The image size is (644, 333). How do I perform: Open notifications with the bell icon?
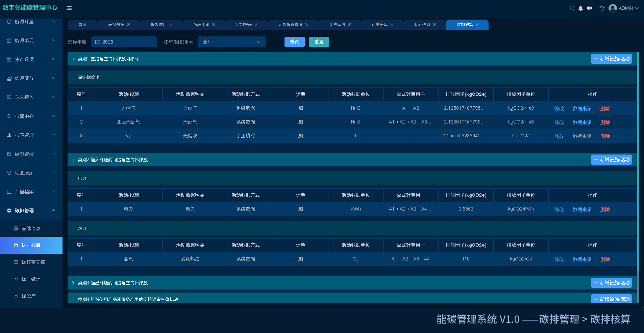click(x=580, y=8)
